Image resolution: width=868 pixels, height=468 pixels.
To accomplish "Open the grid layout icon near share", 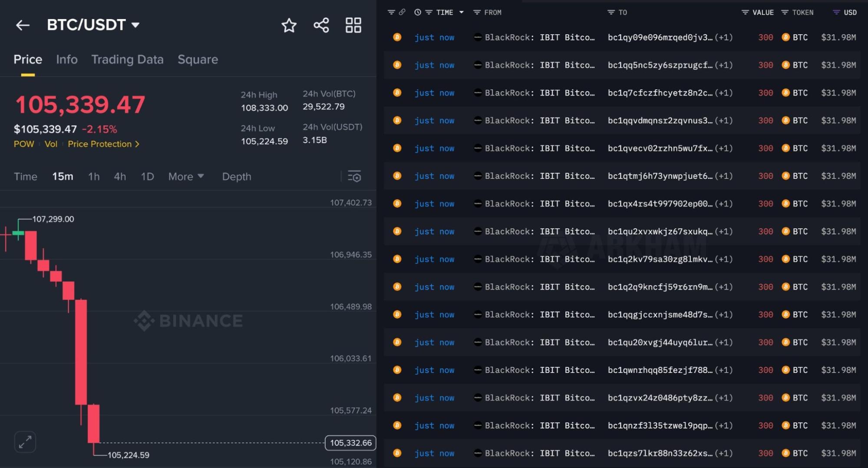I will pos(353,26).
